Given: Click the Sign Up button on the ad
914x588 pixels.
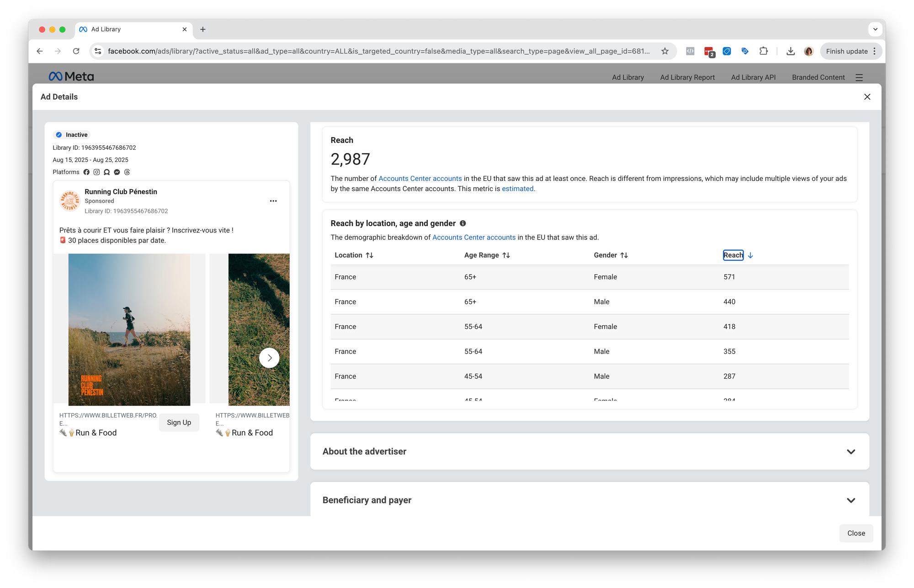Looking at the screenshot, I should pos(179,423).
